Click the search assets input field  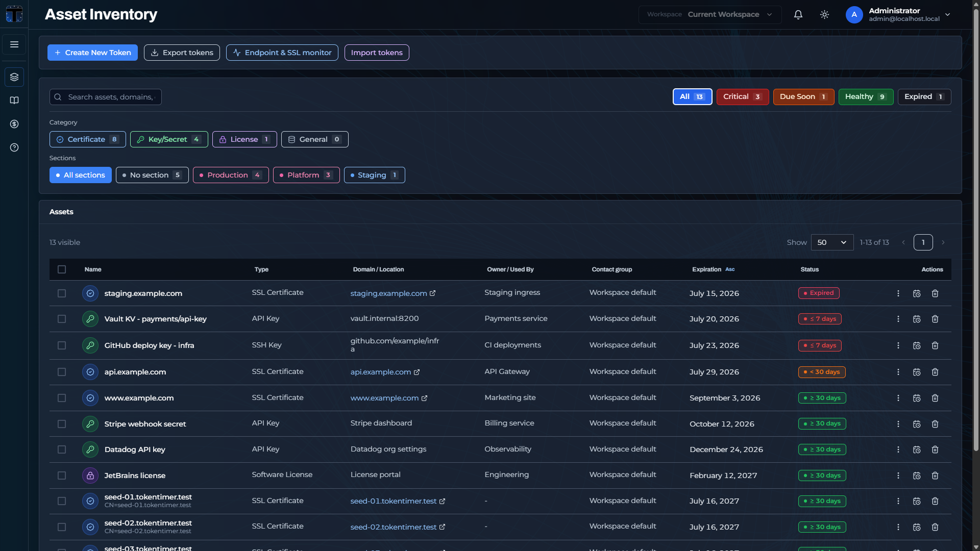[x=106, y=97]
